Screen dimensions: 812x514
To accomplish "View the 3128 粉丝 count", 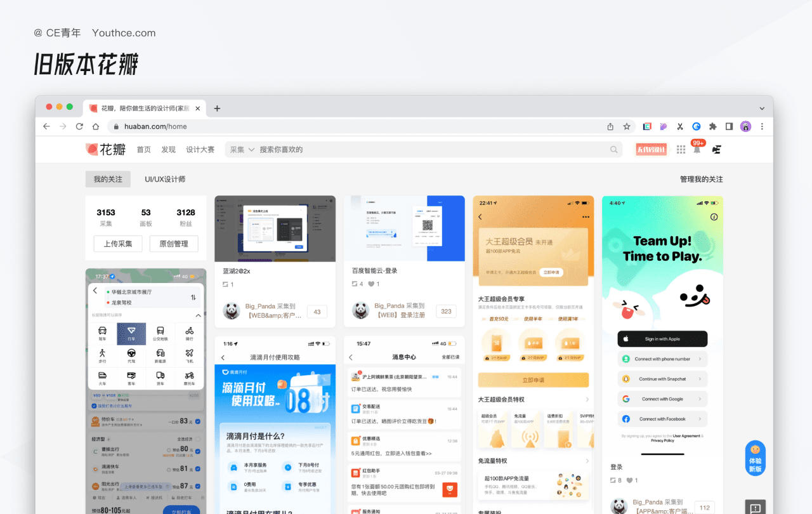I will pos(186,217).
